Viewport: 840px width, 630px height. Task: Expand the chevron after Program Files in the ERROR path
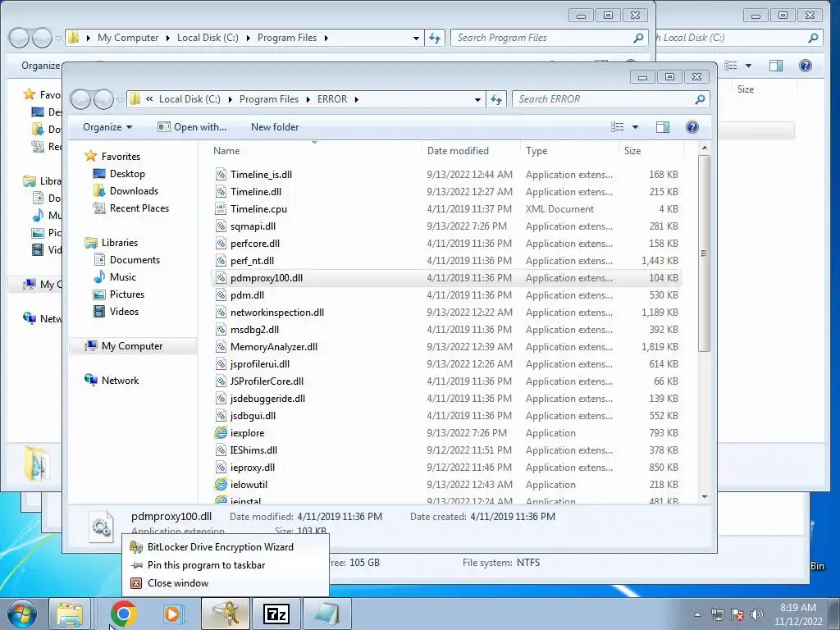point(308,99)
